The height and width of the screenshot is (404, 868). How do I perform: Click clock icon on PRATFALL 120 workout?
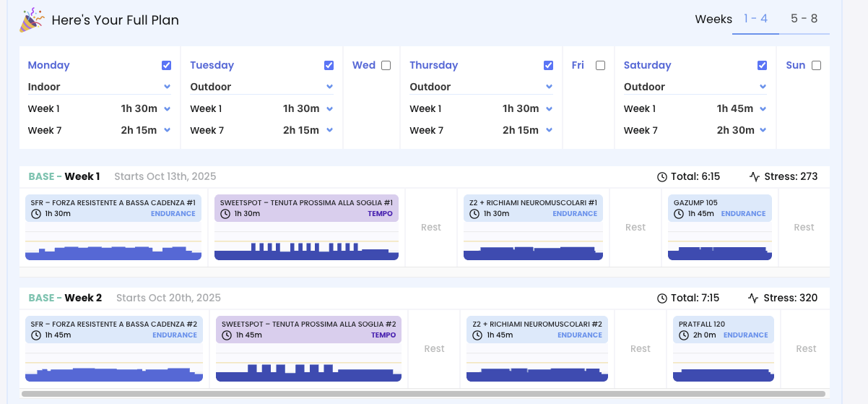click(683, 335)
